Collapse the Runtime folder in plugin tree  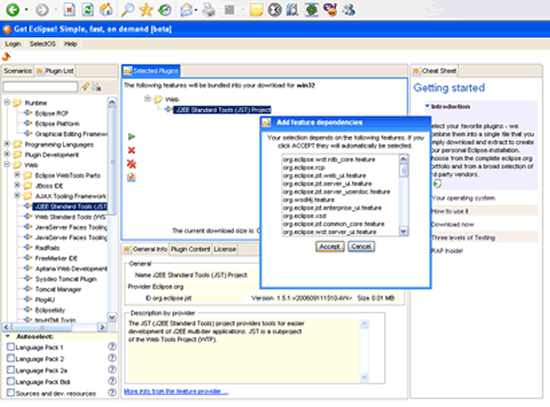[x=7, y=102]
